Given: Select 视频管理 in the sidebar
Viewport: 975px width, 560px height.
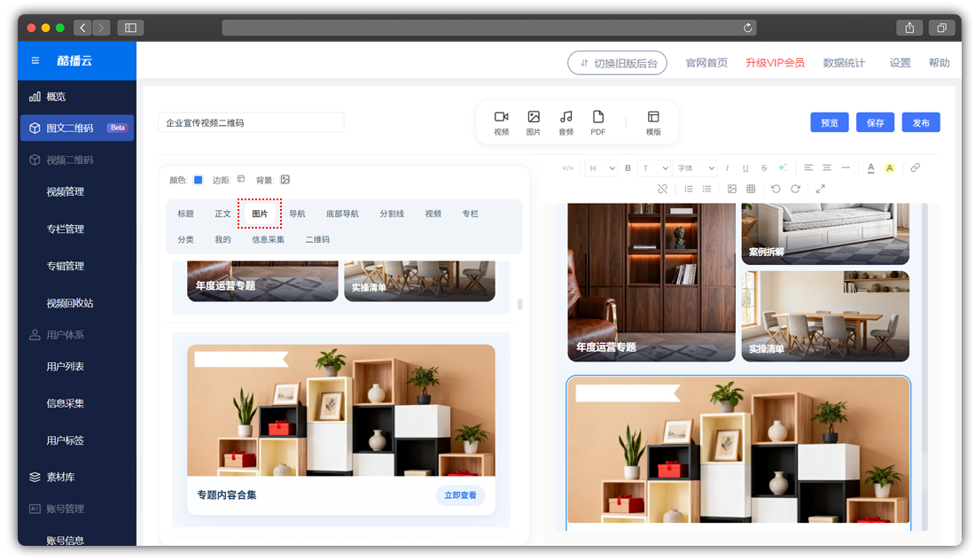Looking at the screenshot, I should pyautogui.click(x=66, y=191).
